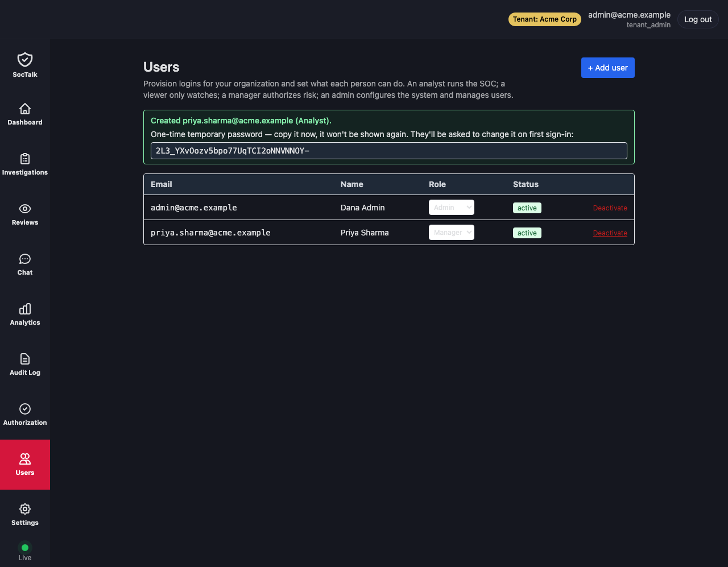Click the Role column header

point(437,184)
